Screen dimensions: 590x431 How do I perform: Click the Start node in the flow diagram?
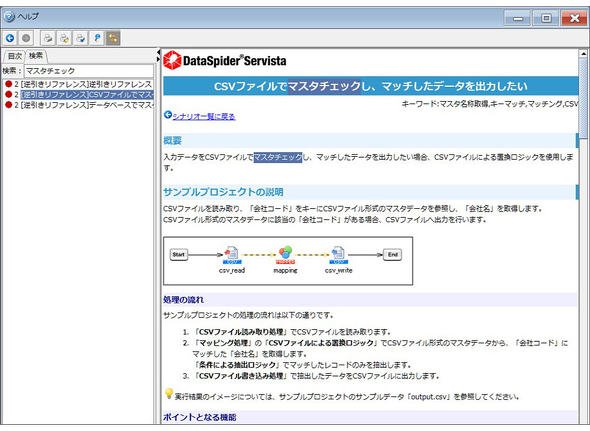(178, 254)
